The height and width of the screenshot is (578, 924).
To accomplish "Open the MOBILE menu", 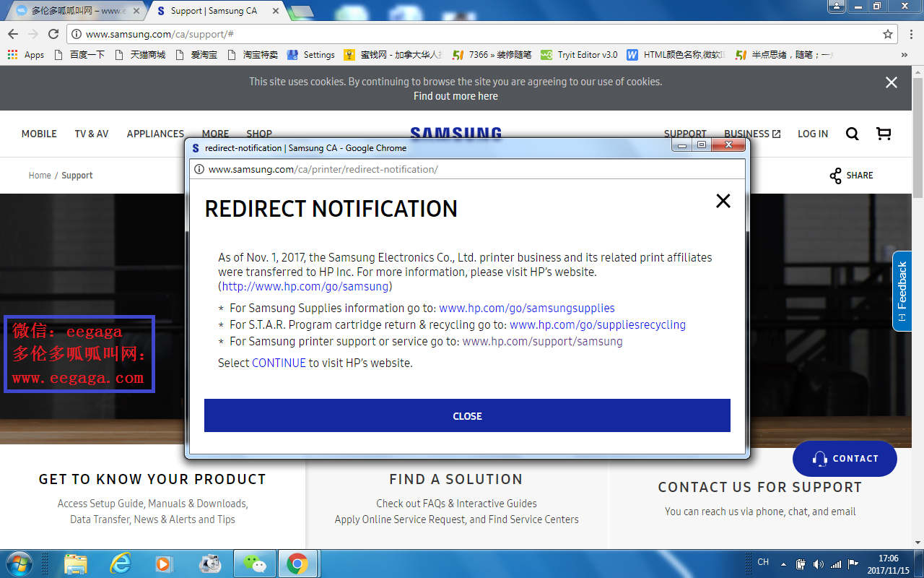I will click(x=39, y=134).
